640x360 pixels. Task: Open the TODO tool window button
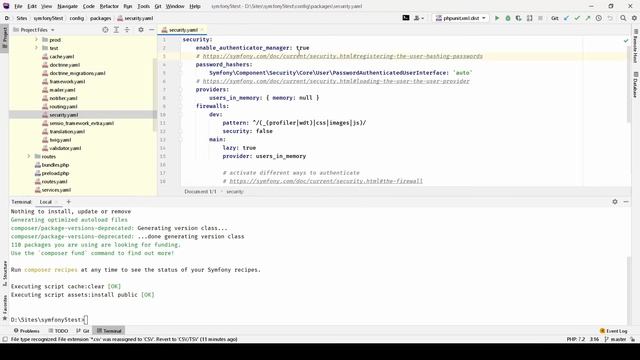pos(58,331)
